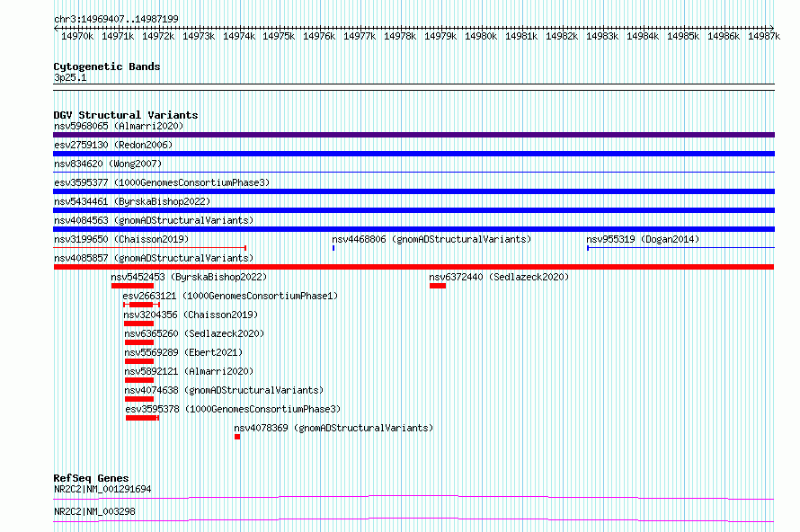800x532 pixels.
Task: Click the 14970k ruler tick label
Action: tap(77, 36)
